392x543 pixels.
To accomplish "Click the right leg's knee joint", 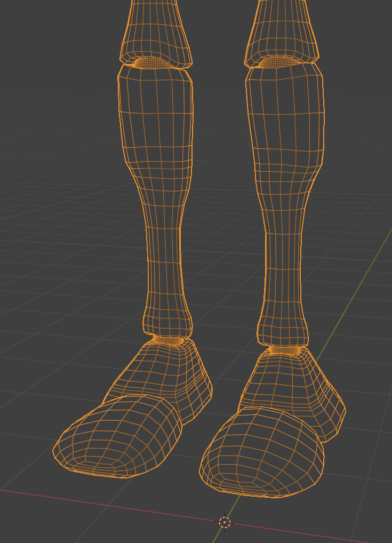I will tap(282, 62).
